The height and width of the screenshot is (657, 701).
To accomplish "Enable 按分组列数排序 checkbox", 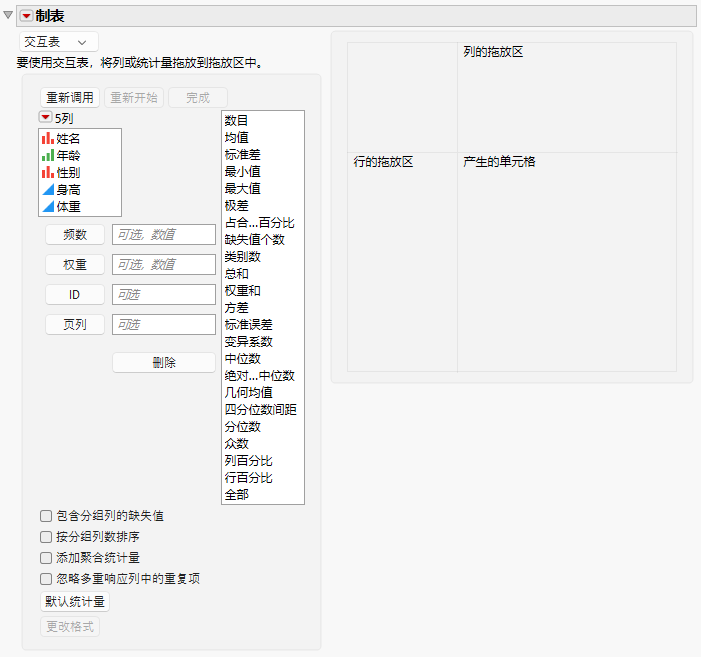I will coord(46,537).
